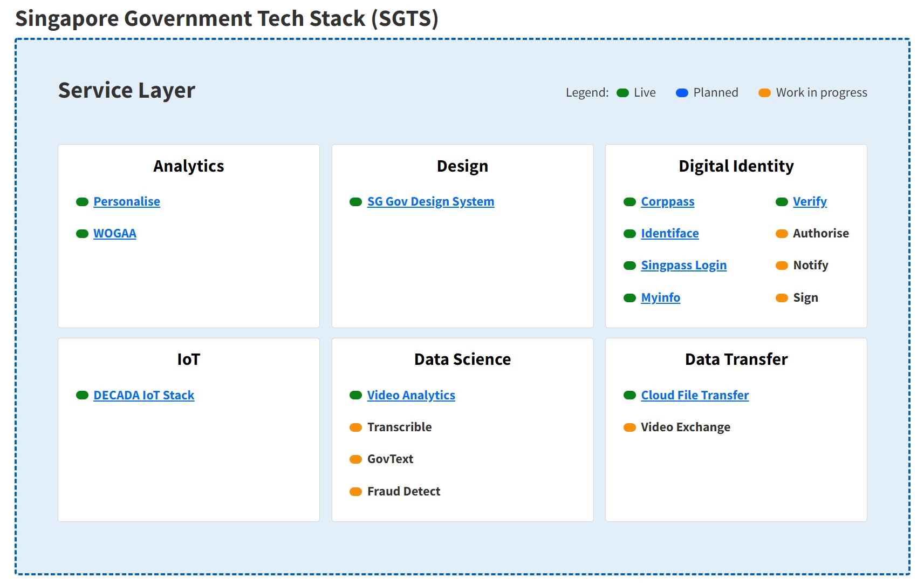Click the Transcrible text
924x584 pixels.
click(x=399, y=427)
